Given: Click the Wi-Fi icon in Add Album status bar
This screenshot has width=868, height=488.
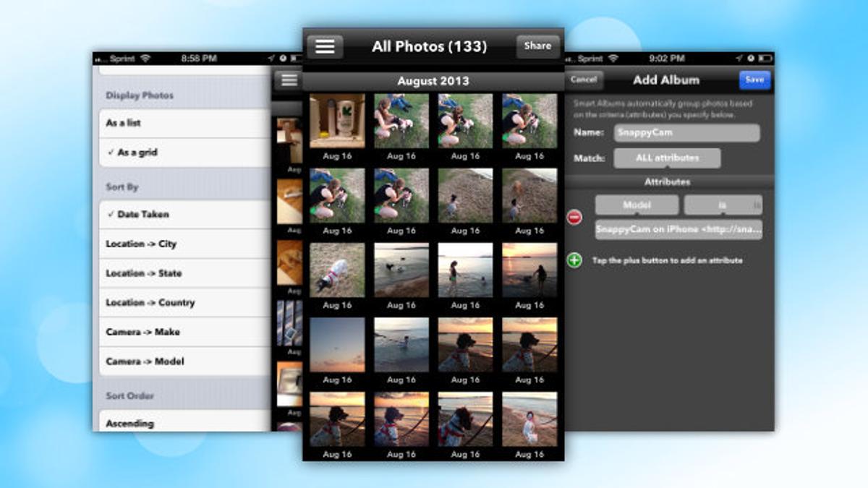Looking at the screenshot, I should (x=614, y=58).
